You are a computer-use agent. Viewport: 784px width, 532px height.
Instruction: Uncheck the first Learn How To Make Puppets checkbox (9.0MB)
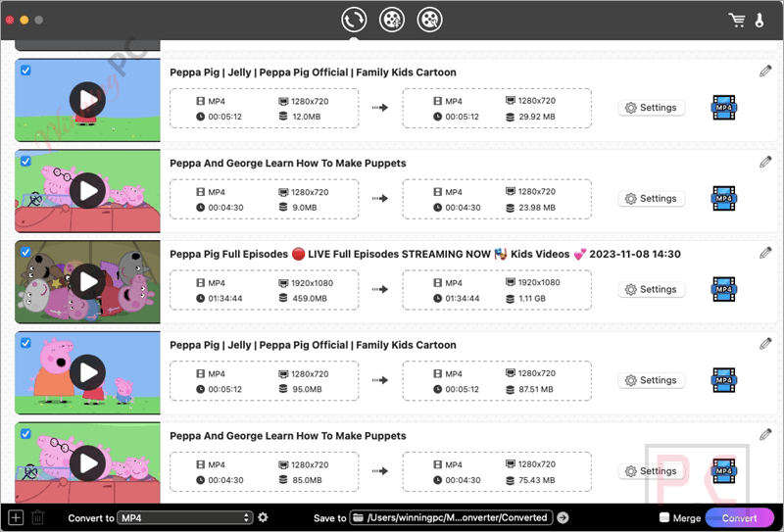point(25,161)
